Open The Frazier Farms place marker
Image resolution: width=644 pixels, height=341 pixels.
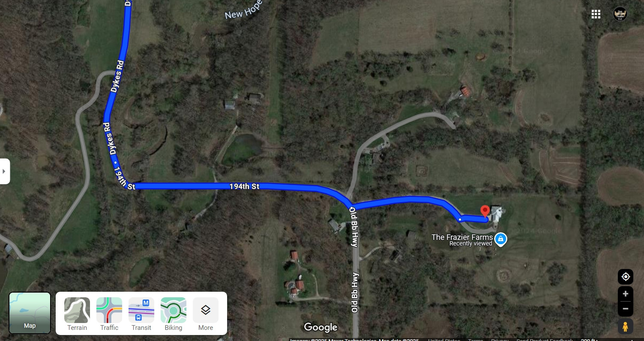coord(500,239)
